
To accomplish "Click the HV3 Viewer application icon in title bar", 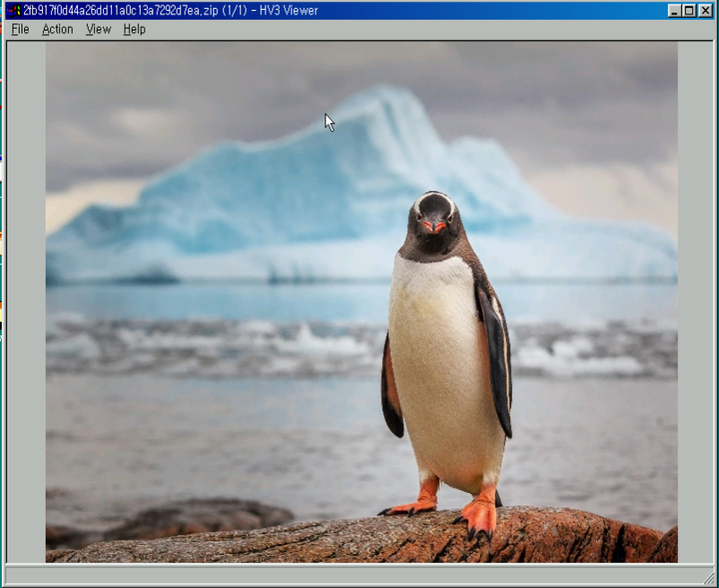I will click(13, 11).
